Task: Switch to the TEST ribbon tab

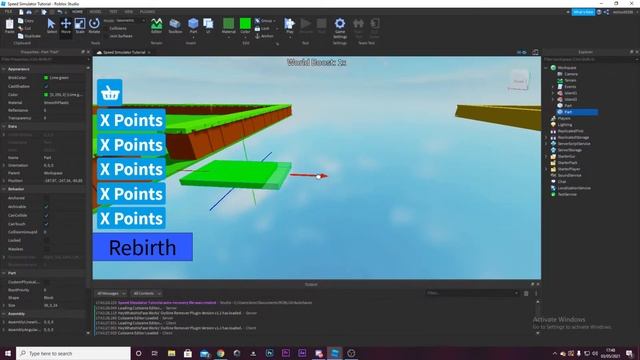Action: (113, 12)
